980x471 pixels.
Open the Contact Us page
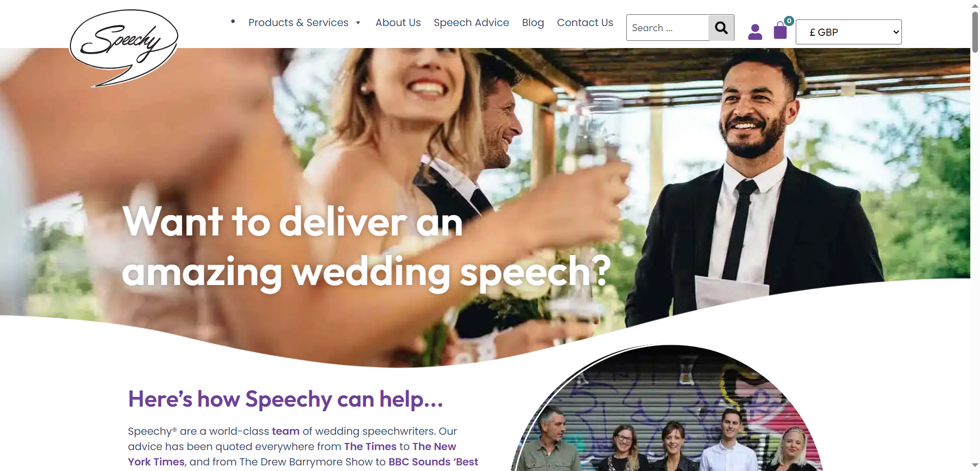pos(585,22)
